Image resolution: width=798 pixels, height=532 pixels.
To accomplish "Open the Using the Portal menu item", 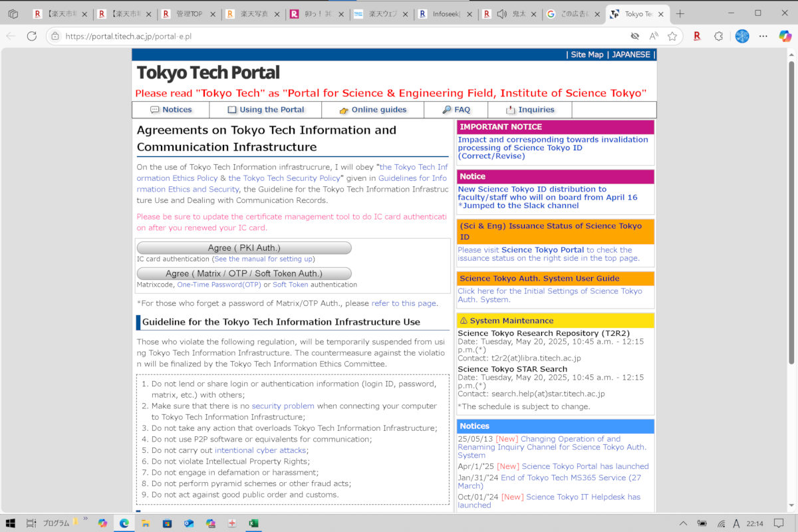I will pyautogui.click(x=265, y=110).
